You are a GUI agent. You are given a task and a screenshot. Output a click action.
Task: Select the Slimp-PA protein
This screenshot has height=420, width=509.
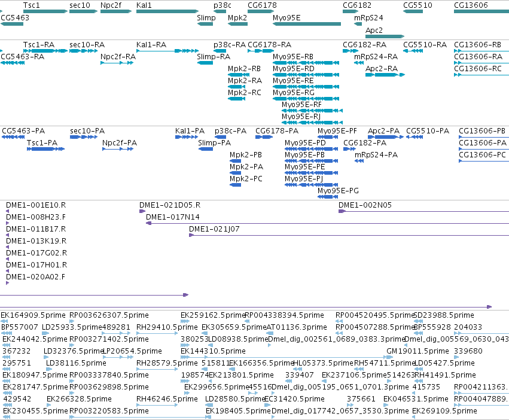pos(206,149)
